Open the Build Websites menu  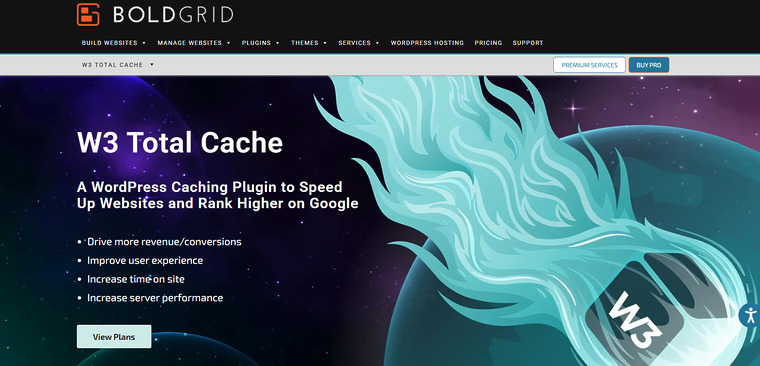click(x=110, y=43)
